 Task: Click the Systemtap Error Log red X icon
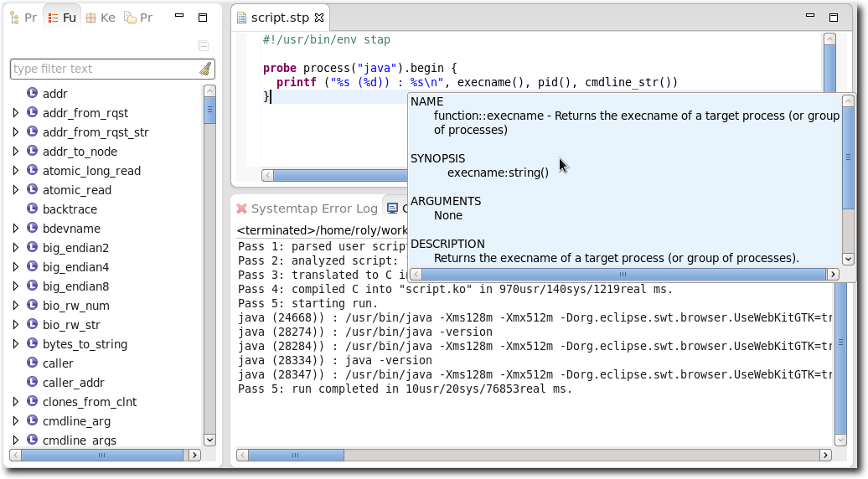click(x=241, y=209)
